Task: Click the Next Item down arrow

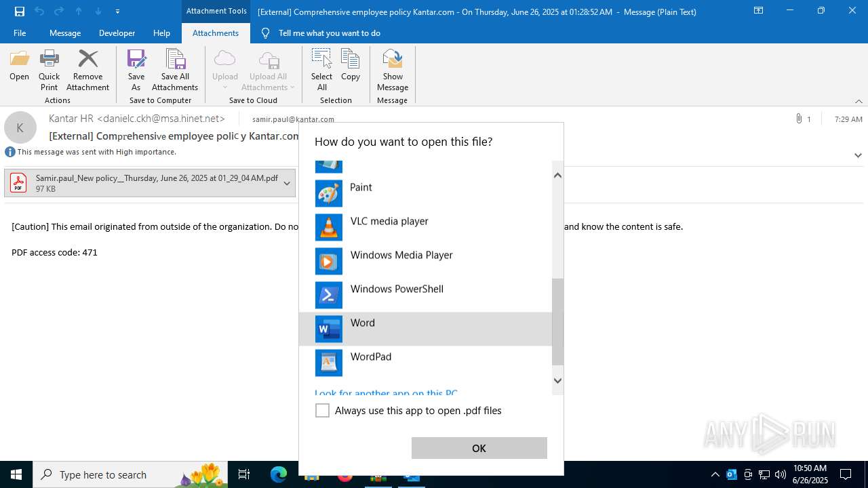Action: click(x=98, y=11)
